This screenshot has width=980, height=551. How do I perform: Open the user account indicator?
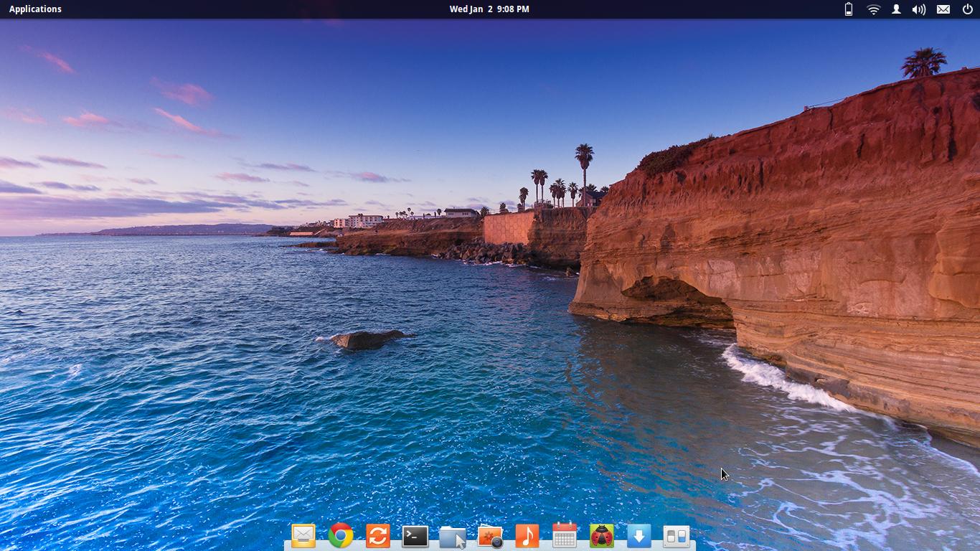click(x=896, y=9)
